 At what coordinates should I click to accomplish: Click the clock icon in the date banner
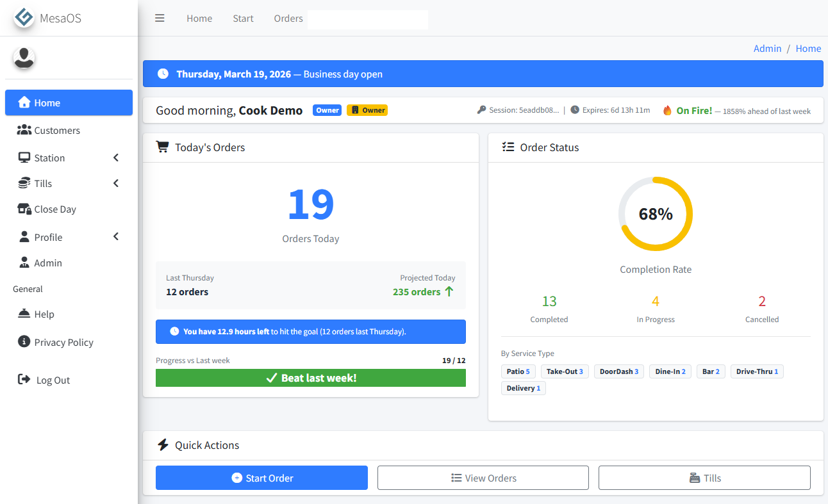[x=163, y=74]
